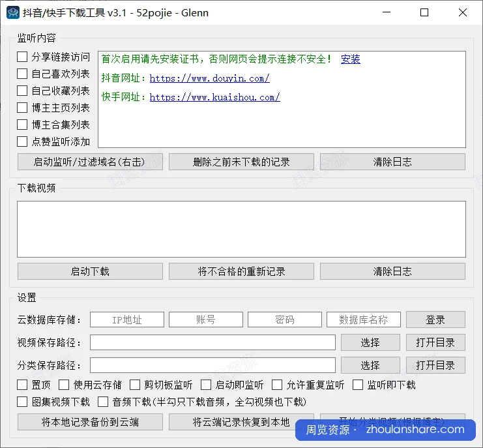Open directory for 视频保存路径
Image resolution: width=483 pixels, height=448 pixels.
coord(435,342)
